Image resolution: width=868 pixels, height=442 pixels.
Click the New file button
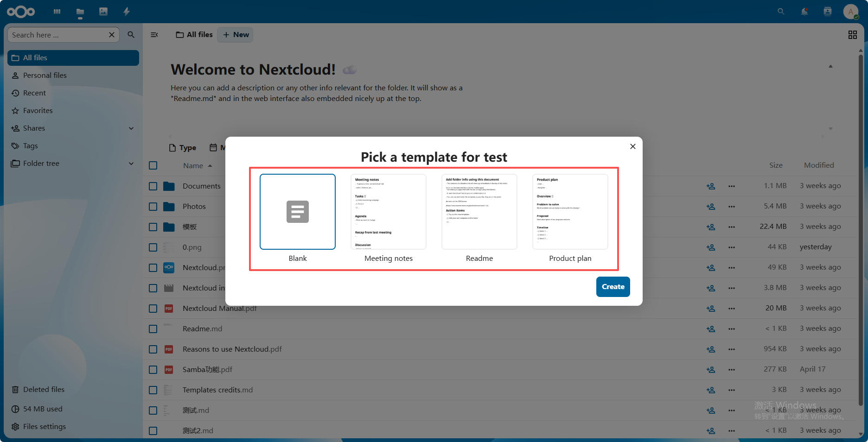tap(236, 35)
